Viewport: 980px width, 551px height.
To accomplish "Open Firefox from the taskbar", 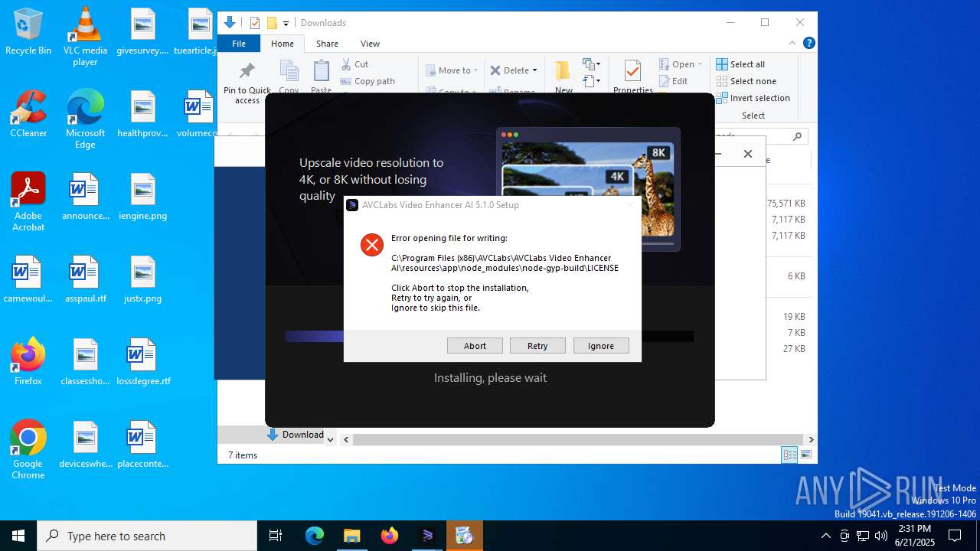I will [x=390, y=536].
